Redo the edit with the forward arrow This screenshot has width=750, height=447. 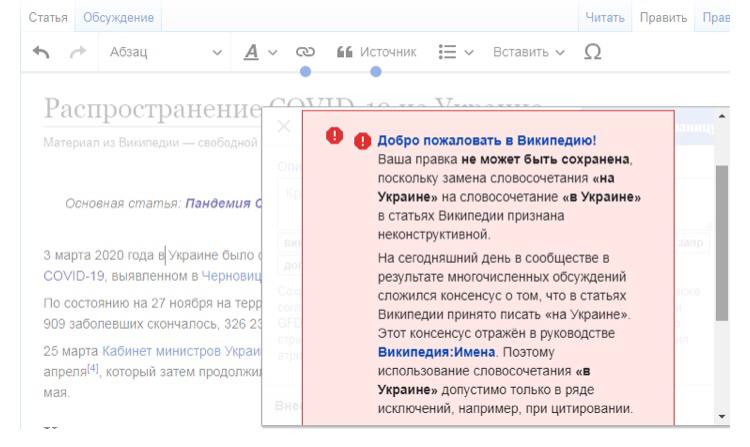[x=78, y=52]
